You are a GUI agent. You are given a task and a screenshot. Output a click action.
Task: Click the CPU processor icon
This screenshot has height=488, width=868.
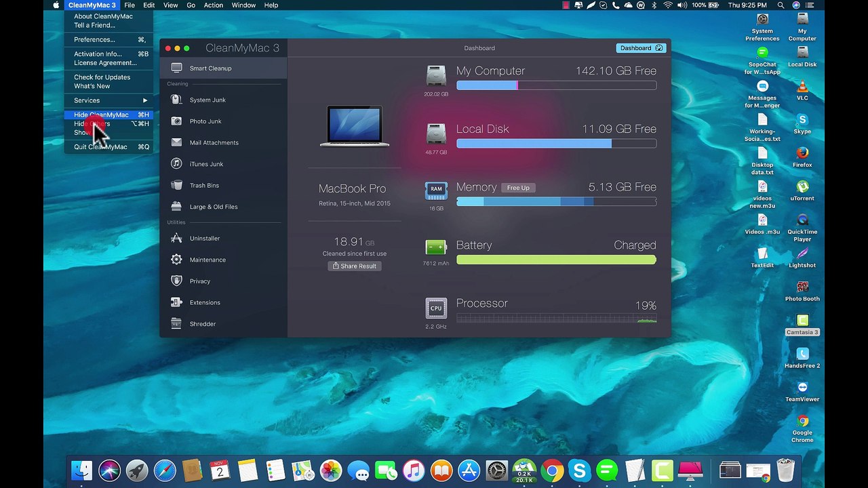pyautogui.click(x=436, y=308)
